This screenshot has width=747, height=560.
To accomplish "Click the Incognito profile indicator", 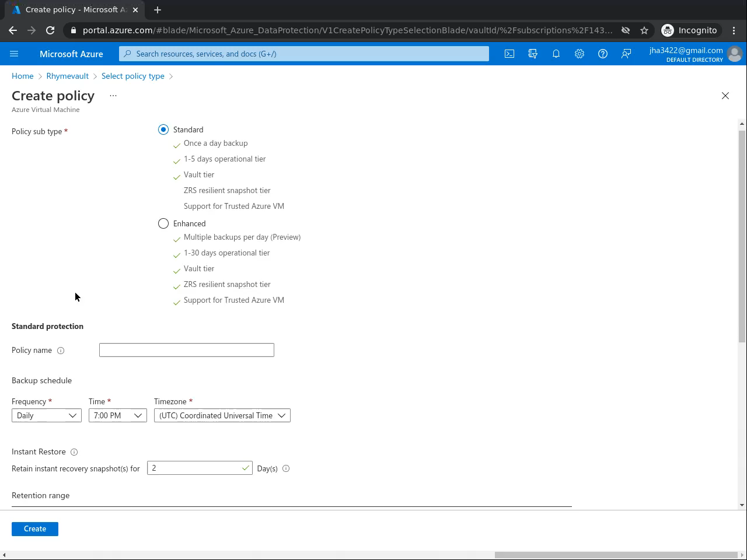I will point(689,30).
